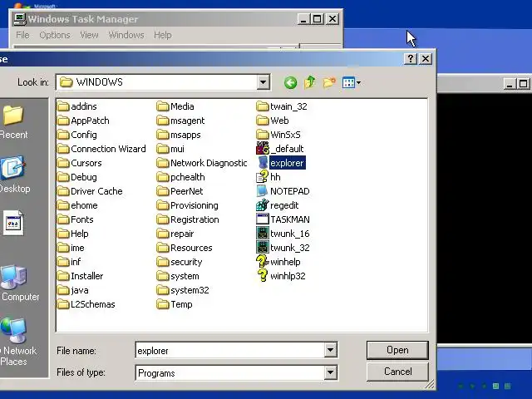Click the dialog Help question-mark button
532x399 pixels.
tap(410, 59)
